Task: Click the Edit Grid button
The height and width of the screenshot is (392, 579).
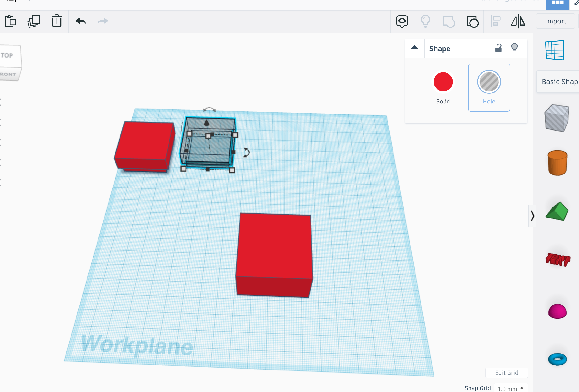Action: point(507,373)
